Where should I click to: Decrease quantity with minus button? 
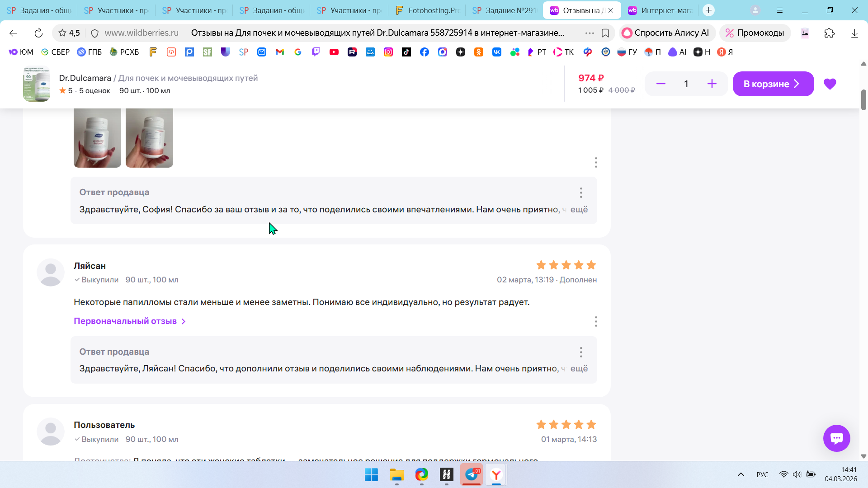click(x=660, y=84)
